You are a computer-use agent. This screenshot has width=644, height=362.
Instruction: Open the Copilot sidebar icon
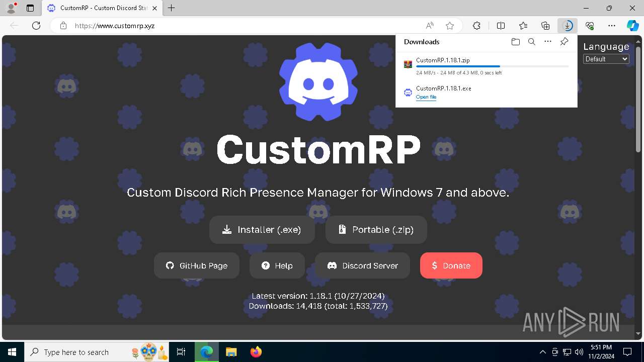tap(632, 26)
